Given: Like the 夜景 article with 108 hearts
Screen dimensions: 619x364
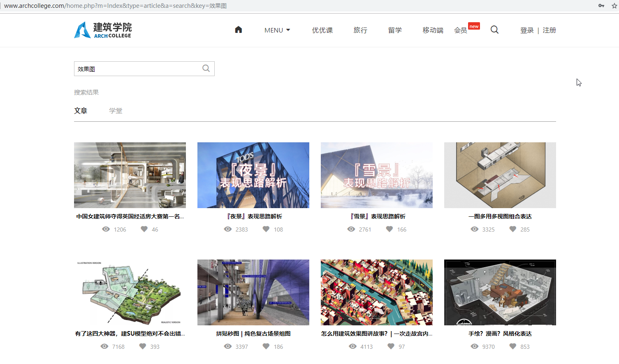Looking at the screenshot, I should (266, 229).
